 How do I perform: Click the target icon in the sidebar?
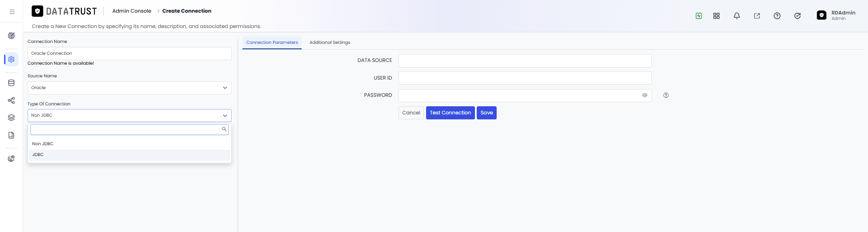coord(11,36)
